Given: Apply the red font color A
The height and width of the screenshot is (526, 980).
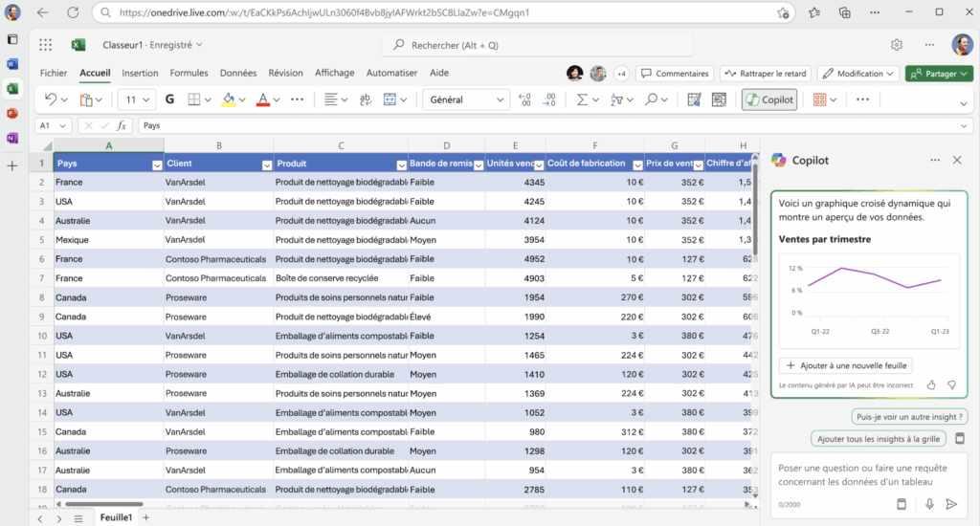Looking at the screenshot, I should pos(263,99).
